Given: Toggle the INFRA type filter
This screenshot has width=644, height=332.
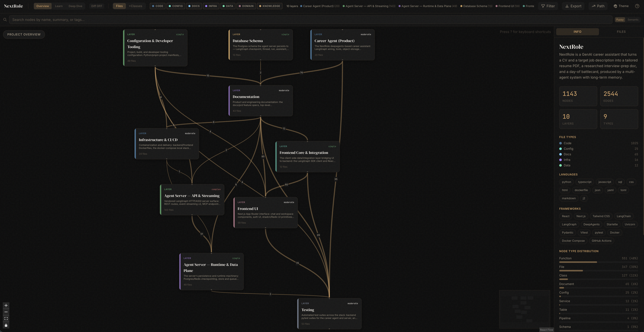Looking at the screenshot, I should 211,6.
